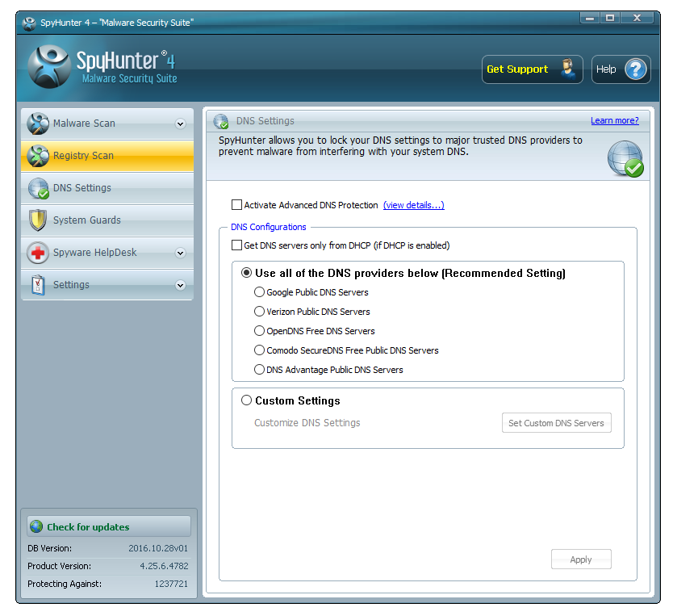This screenshot has height=616, width=673.
Task: Click the globe icon beside Check for updates
Action: point(36,526)
